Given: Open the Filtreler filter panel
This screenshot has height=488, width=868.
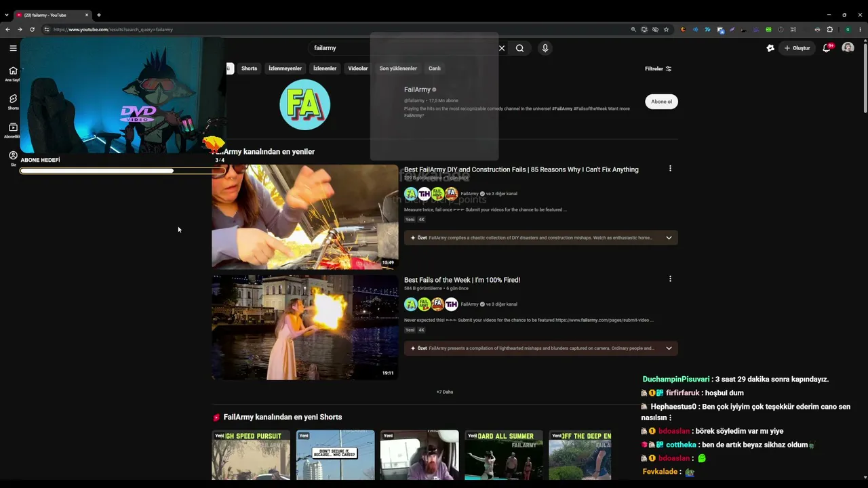Looking at the screenshot, I should [x=658, y=68].
